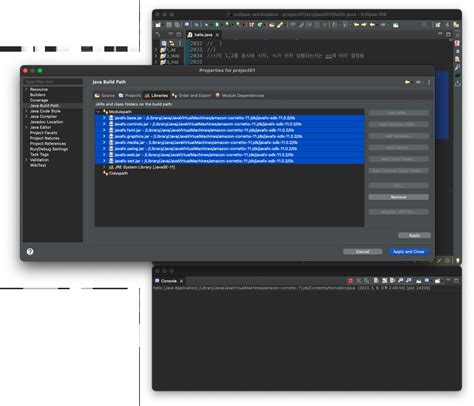
Task: Expand the Resource category
Action: tap(26, 89)
